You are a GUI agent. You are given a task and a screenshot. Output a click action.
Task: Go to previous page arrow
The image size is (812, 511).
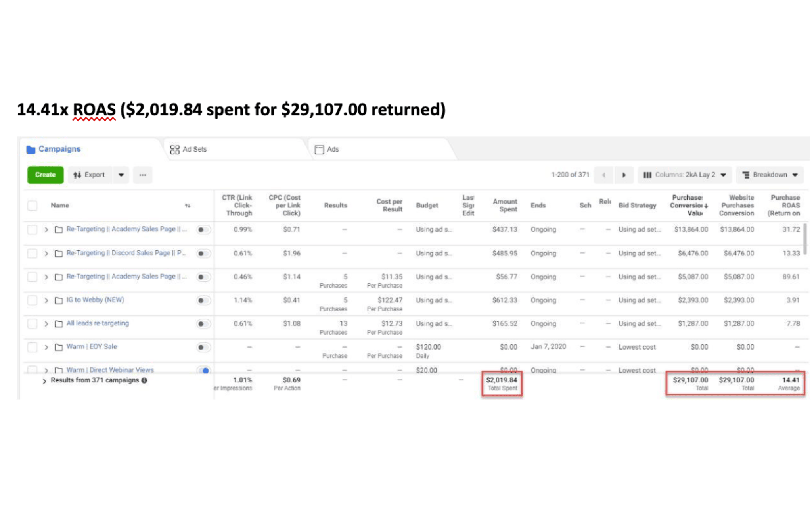(x=604, y=175)
